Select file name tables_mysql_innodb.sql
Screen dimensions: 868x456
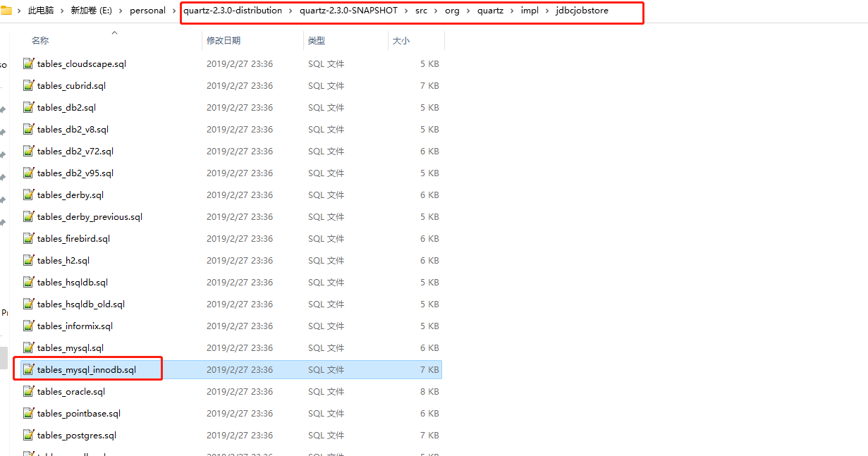point(87,369)
